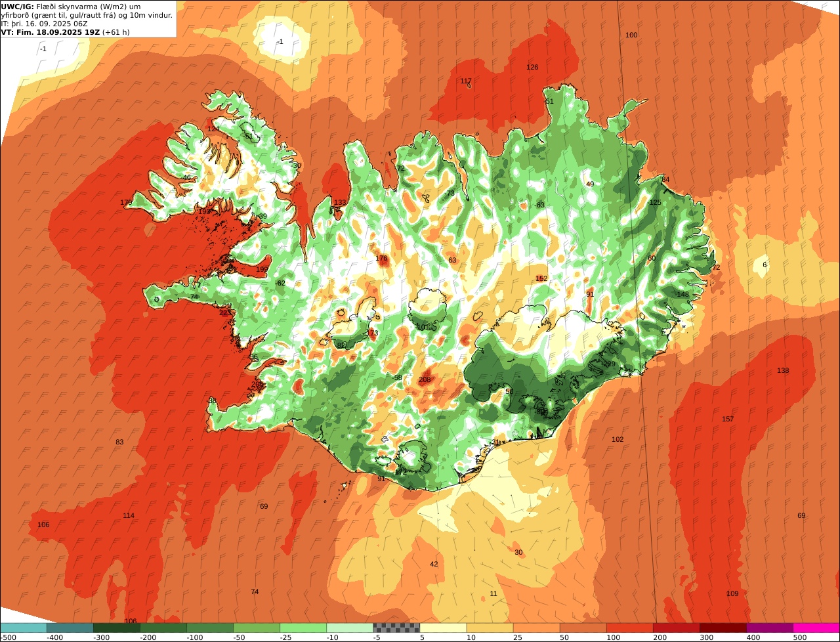Click the bright green swatch between -25 and -10
Image resolution: width=840 pixels, height=642 pixels.
[x=303, y=628]
